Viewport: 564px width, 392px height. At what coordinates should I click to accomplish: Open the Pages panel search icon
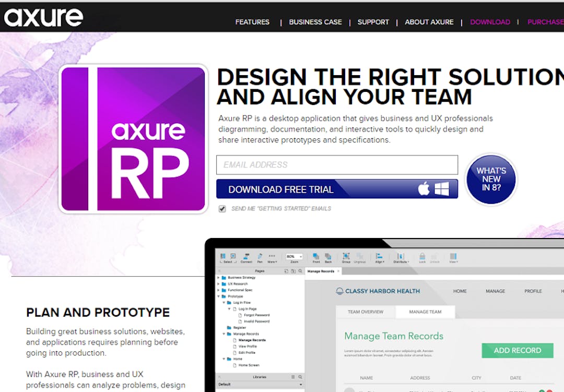pos(300,271)
